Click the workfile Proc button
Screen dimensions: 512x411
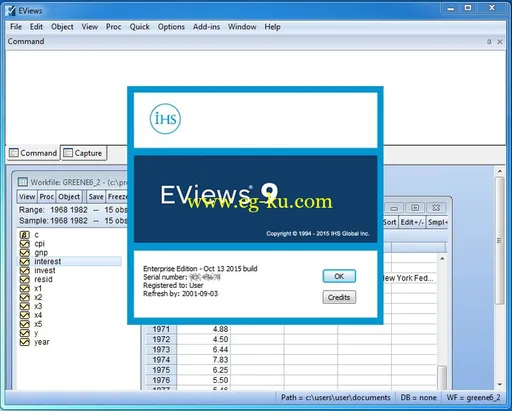47,197
